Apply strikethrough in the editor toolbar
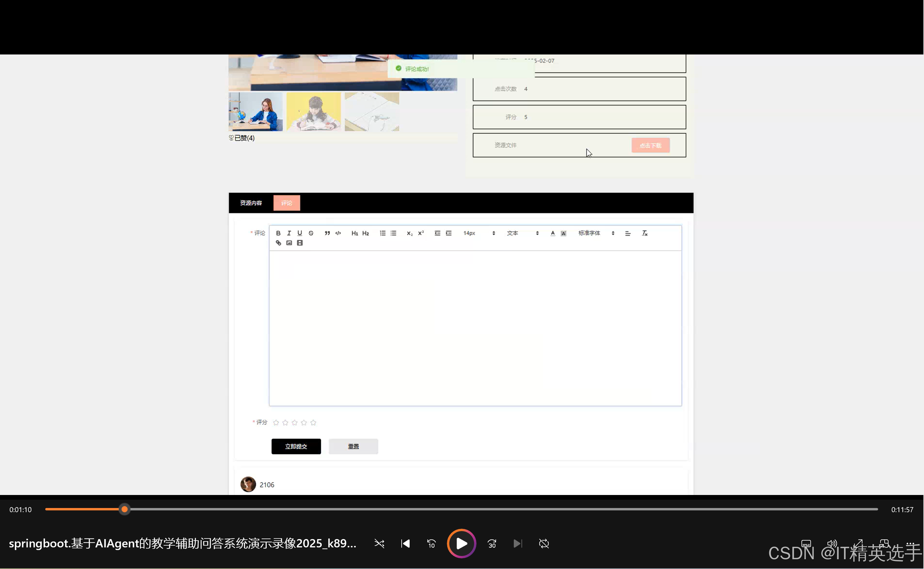Viewport: 924px width, 569px height. 311,233
